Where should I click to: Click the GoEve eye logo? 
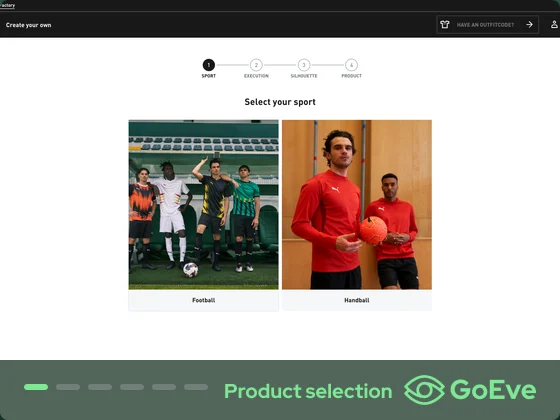(424, 390)
